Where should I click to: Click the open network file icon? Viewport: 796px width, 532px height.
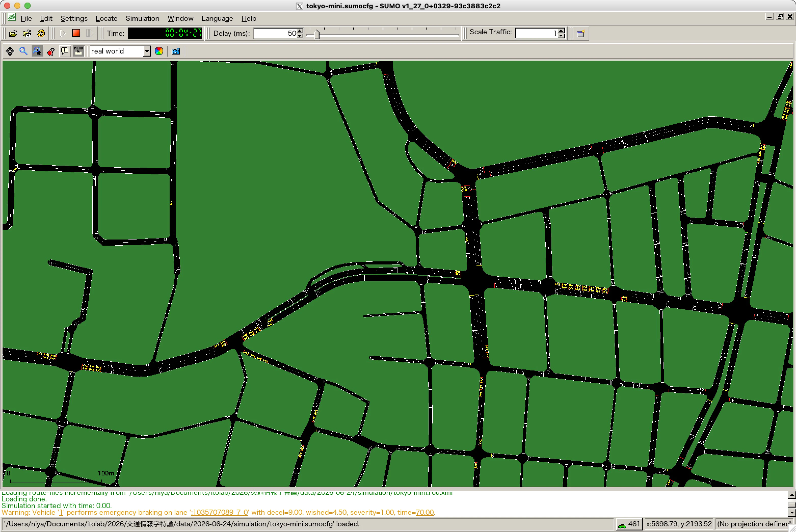[27, 33]
